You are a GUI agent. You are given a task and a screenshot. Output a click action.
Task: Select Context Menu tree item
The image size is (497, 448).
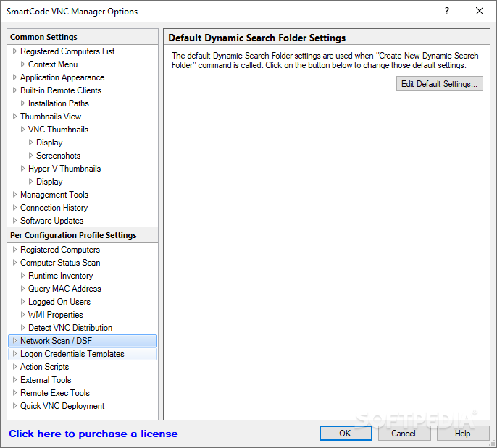[53, 64]
